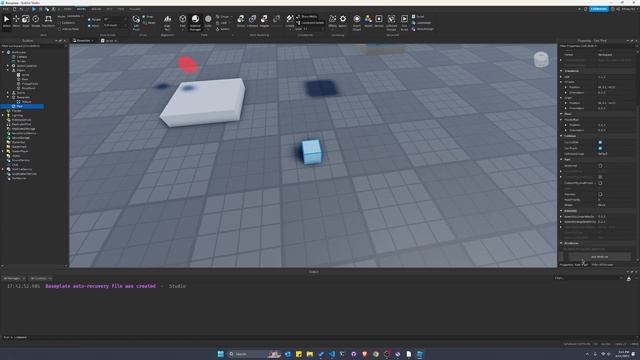Open the Home ribbon tab
This screenshot has height=360, width=640.
(67, 9)
